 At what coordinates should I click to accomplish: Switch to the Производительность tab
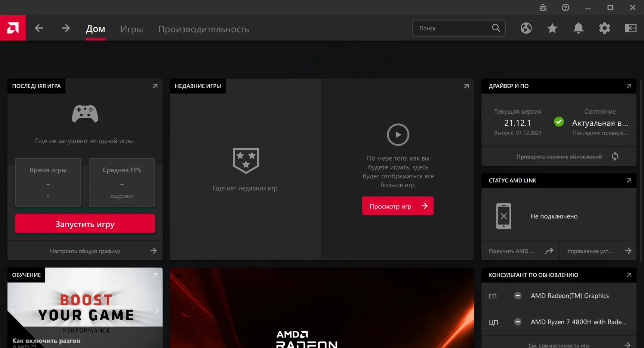point(204,29)
